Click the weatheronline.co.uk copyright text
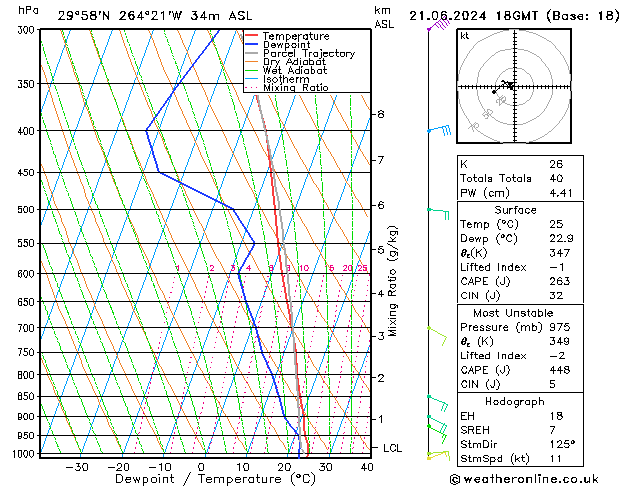This screenshot has width=629, height=486. (524, 479)
